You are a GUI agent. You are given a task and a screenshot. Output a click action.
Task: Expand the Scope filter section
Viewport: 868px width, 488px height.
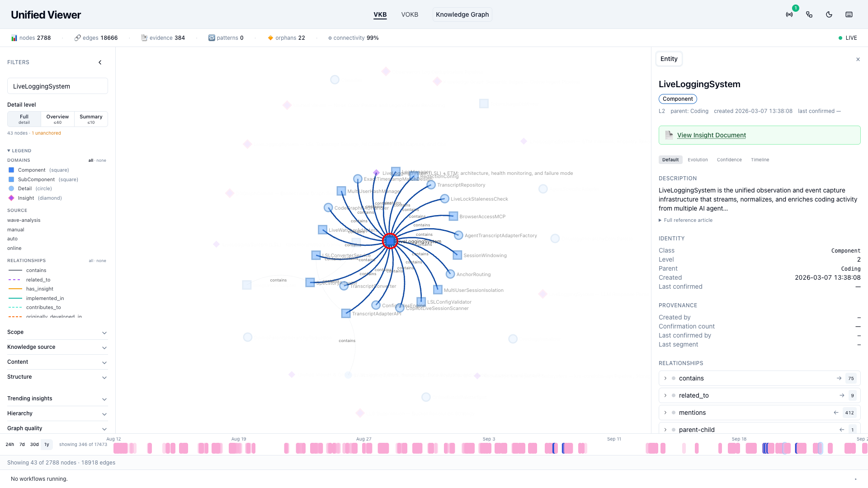click(57, 332)
